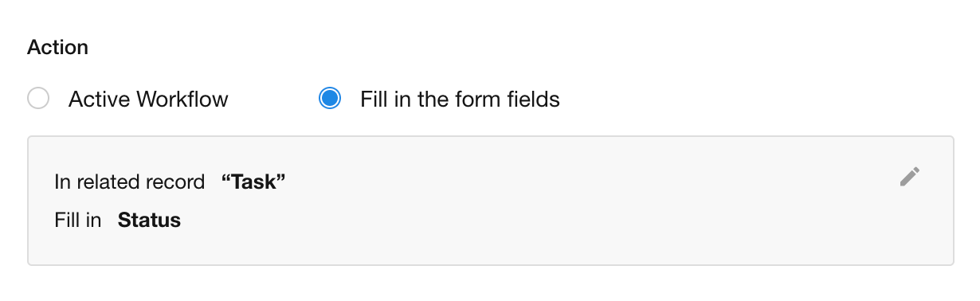Click the "In related record" text

click(130, 182)
